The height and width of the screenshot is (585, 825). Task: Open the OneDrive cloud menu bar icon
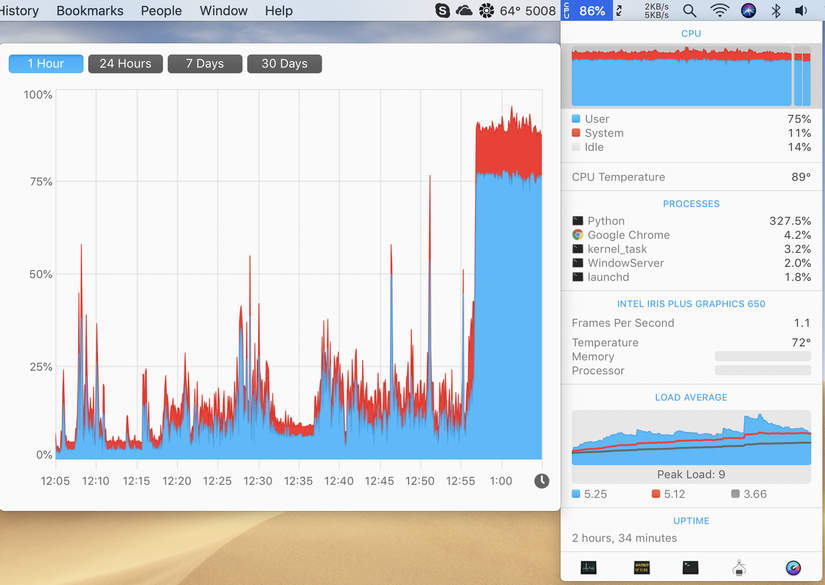pyautogui.click(x=464, y=11)
